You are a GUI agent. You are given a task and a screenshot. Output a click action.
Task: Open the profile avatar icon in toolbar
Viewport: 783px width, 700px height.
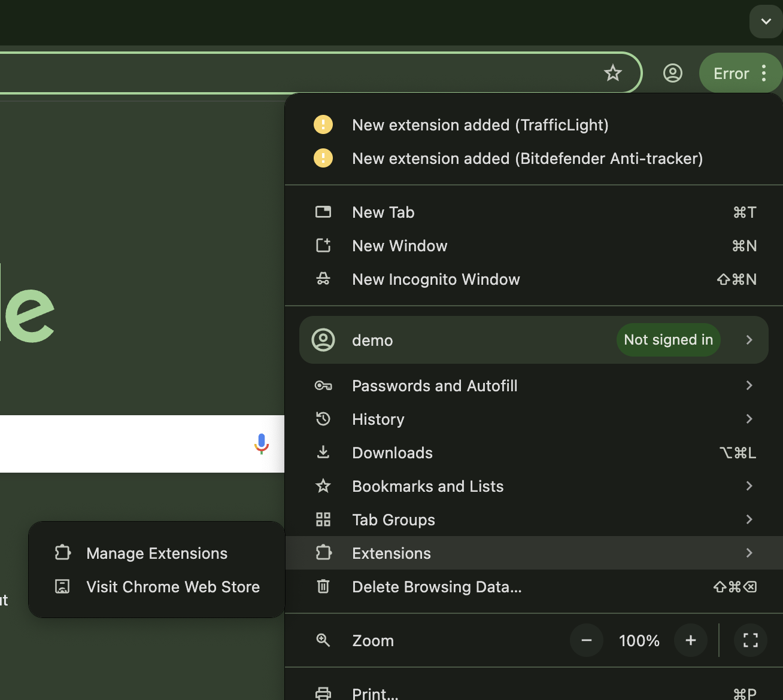672,73
